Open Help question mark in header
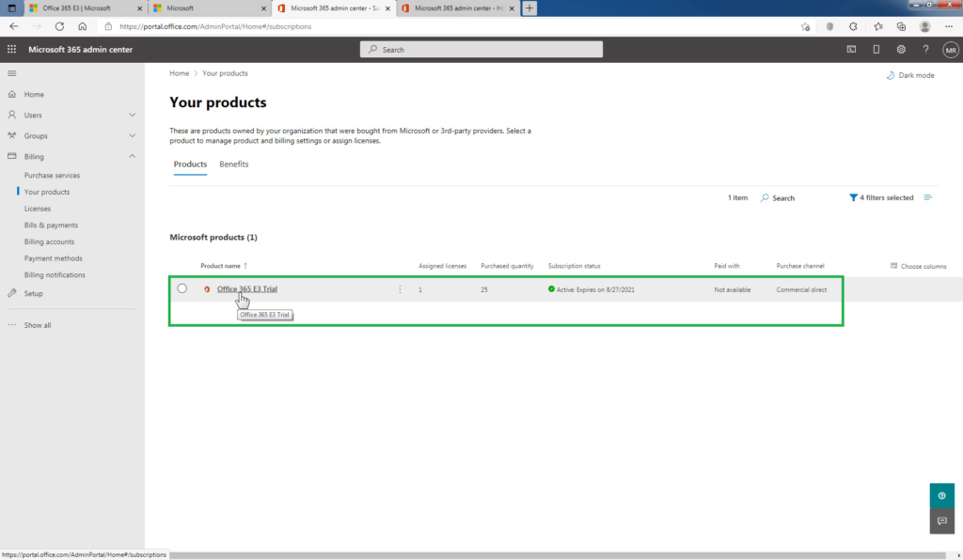 (x=925, y=49)
